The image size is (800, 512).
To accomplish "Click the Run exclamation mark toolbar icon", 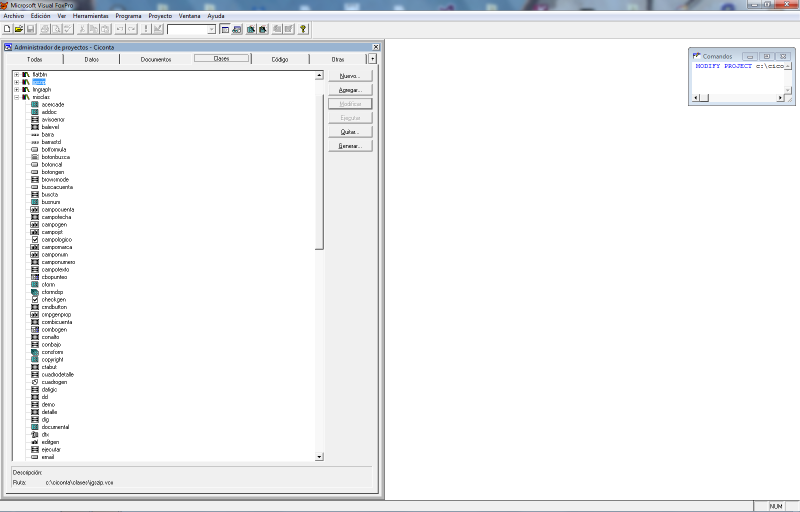I will pyautogui.click(x=146, y=29).
